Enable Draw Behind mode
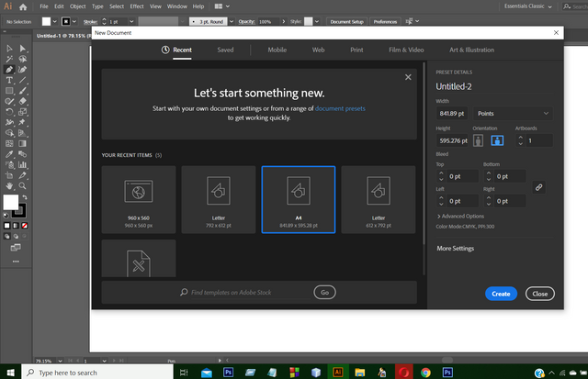The width and height of the screenshot is (588, 379). coord(16,237)
